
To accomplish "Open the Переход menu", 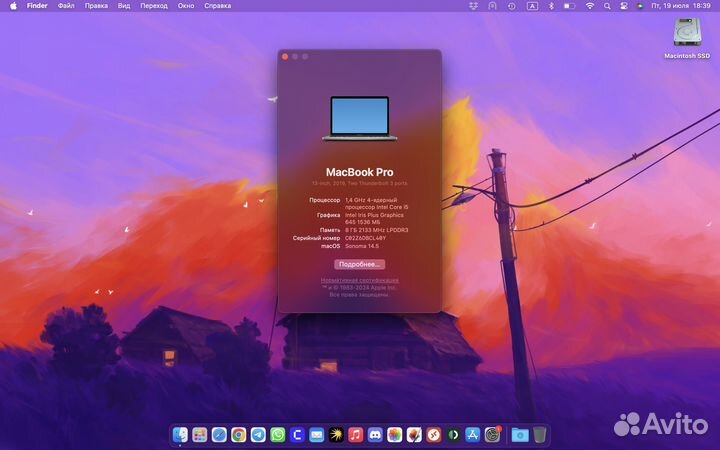I will click(x=154, y=6).
